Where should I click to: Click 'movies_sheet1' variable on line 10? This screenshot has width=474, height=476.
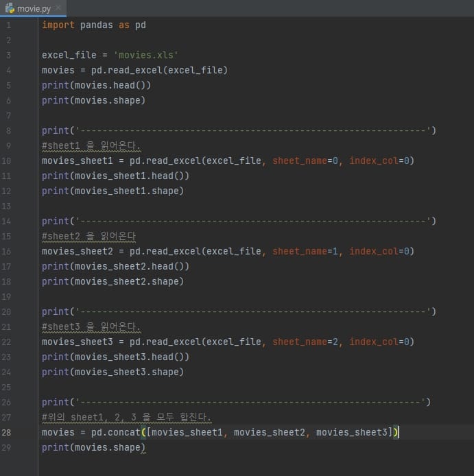tap(77, 161)
